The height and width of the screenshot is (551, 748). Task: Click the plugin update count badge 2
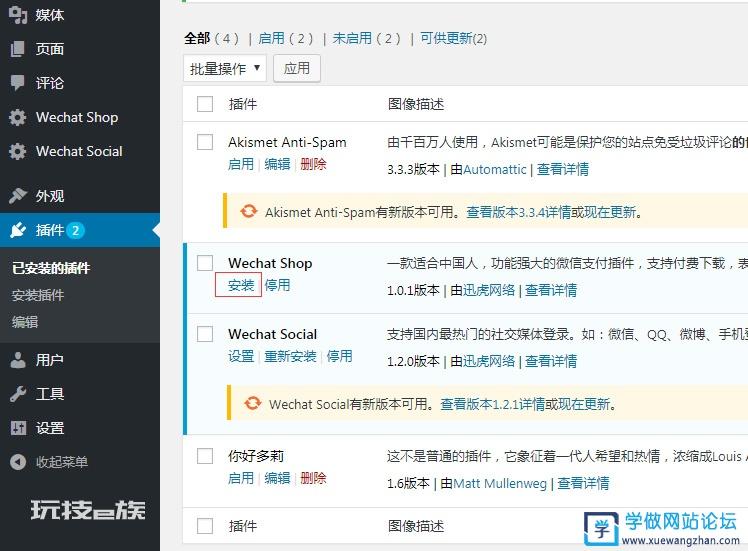click(x=75, y=230)
